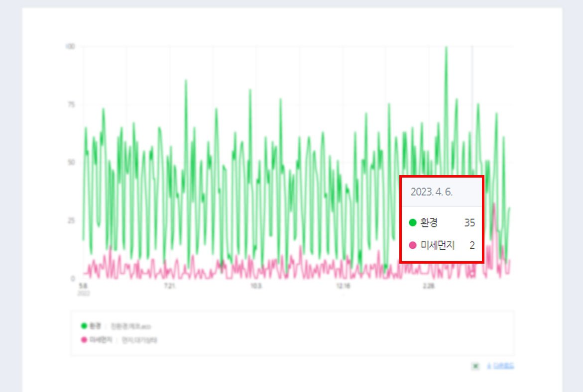Click the 2023. 4. 6. tooltip date header
This screenshot has width=583, height=392.
pos(431,192)
